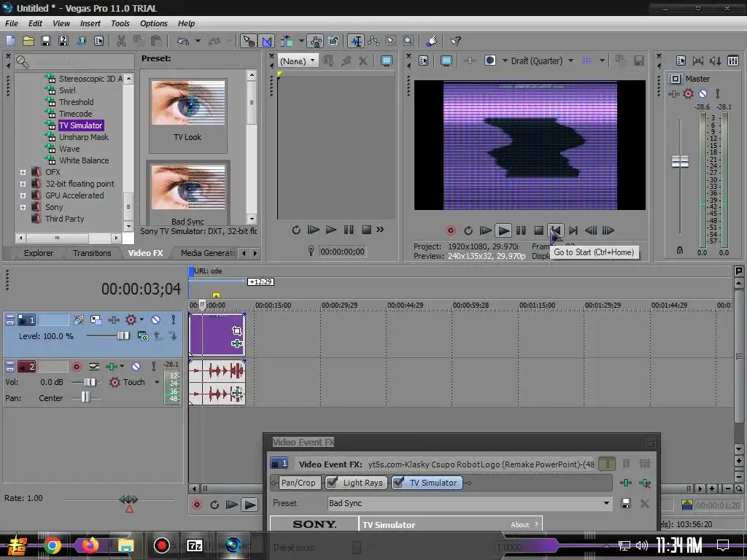Select the White Balance effect
The image size is (747, 560).
(84, 160)
